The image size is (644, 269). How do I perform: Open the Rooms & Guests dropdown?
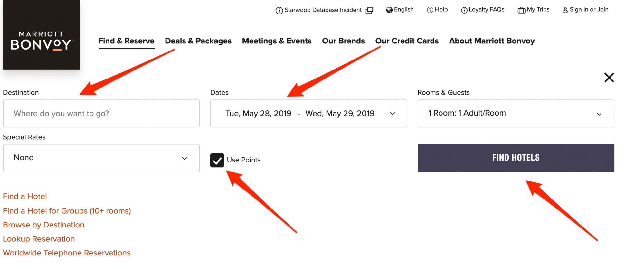516,114
